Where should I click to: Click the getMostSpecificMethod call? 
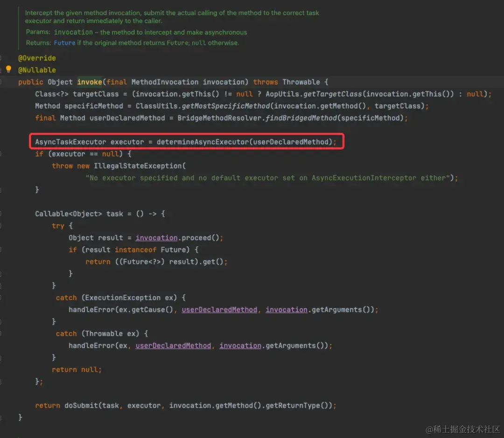click(x=226, y=106)
